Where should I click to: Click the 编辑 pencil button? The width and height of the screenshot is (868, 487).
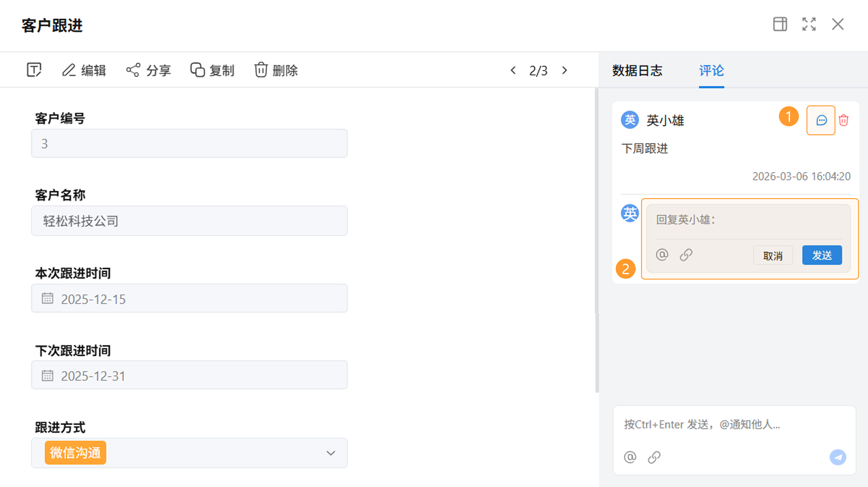84,70
